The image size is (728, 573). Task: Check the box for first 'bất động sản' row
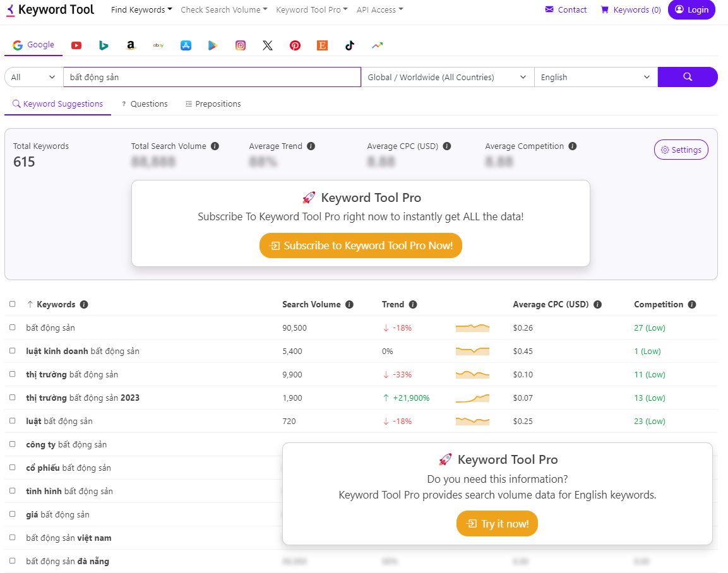[13, 327]
